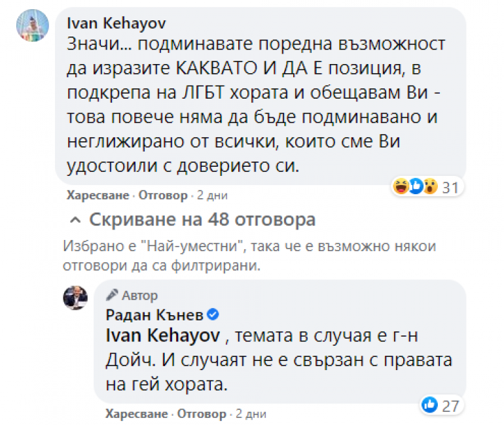
Task: View the 31 reactions count list
Action: click(450, 188)
